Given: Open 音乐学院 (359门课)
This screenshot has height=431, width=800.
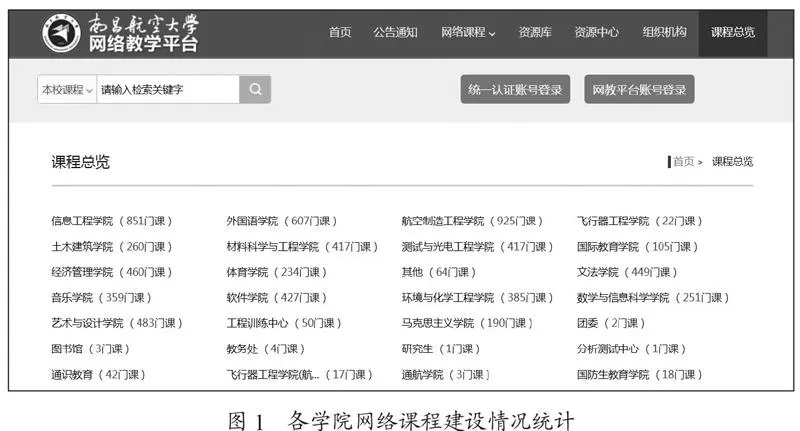Looking at the screenshot, I should point(102,298).
